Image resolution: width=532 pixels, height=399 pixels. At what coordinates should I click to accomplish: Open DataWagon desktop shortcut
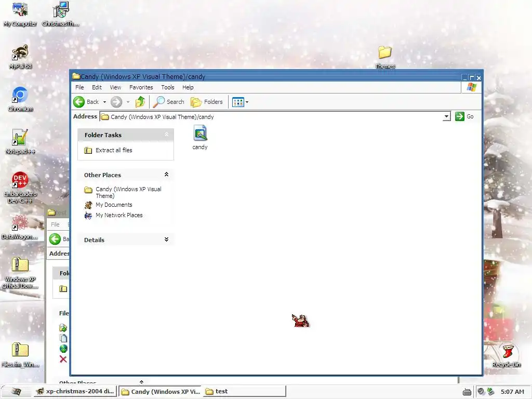point(20,227)
